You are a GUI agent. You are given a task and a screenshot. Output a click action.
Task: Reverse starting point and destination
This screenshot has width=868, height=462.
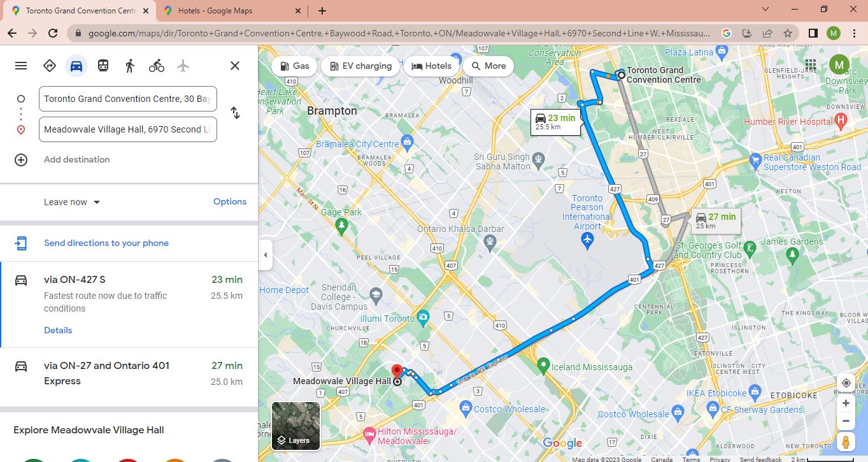[235, 113]
